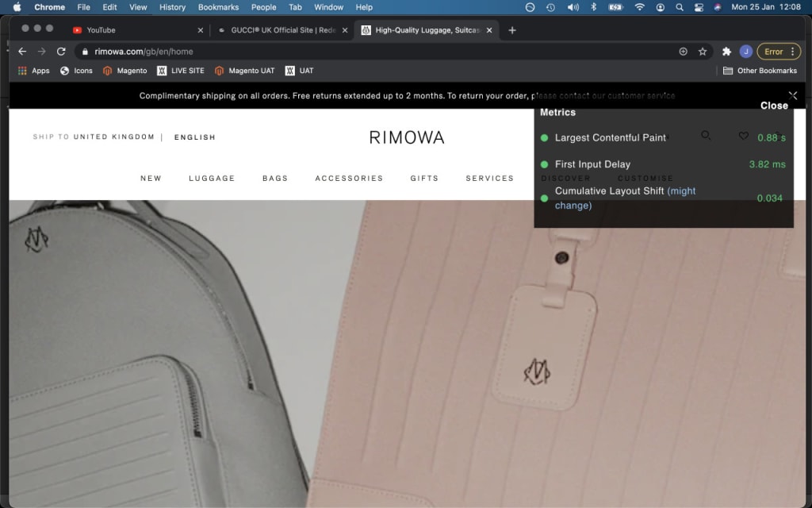
Task: Click the install/plus icon in address bar
Action: click(683, 52)
